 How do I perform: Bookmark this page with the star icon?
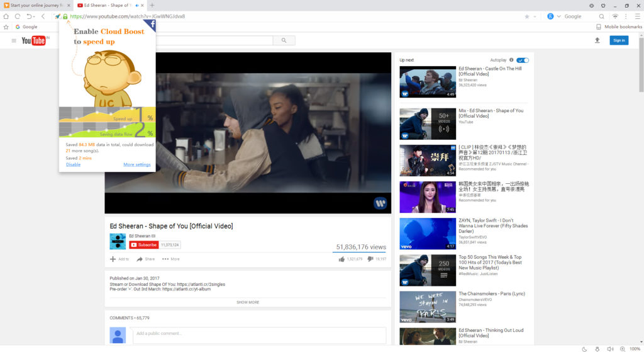[527, 16]
